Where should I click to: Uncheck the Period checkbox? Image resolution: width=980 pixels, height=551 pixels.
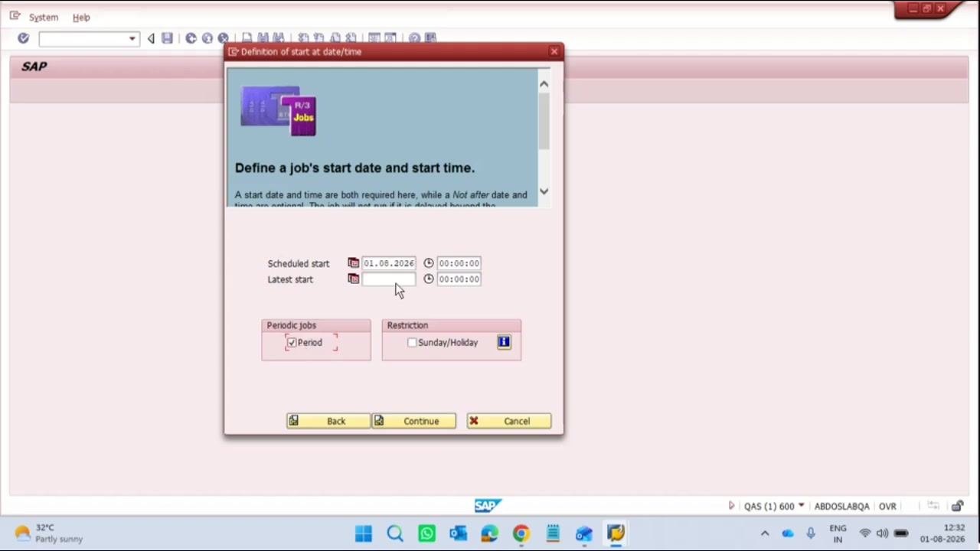(x=292, y=343)
